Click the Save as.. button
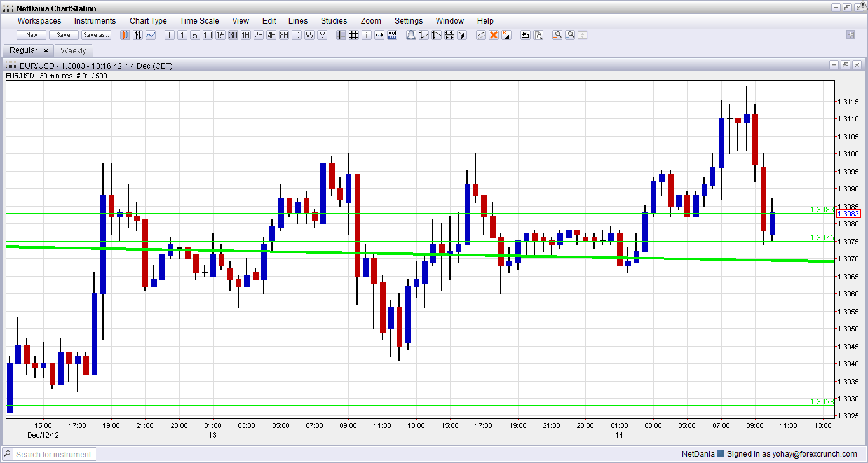 [x=96, y=35]
